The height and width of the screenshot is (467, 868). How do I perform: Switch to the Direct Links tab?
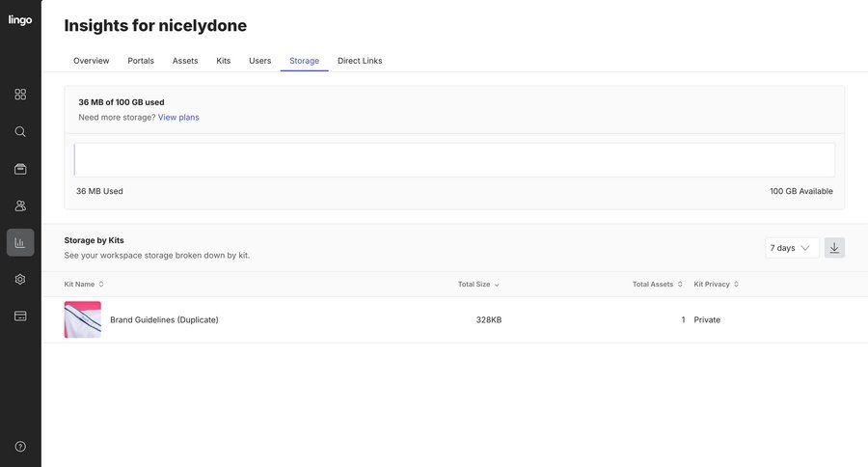360,61
